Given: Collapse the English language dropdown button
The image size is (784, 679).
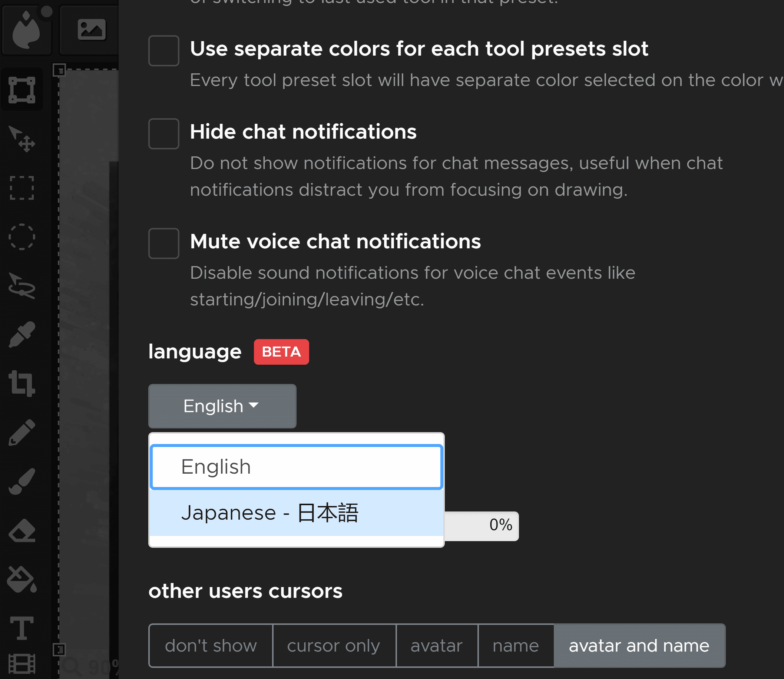Looking at the screenshot, I should tap(222, 406).
